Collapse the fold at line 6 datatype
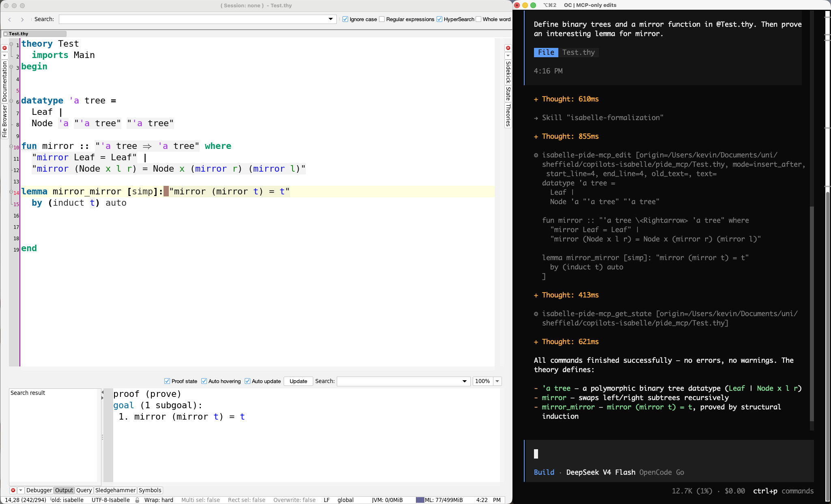 coord(11,101)
